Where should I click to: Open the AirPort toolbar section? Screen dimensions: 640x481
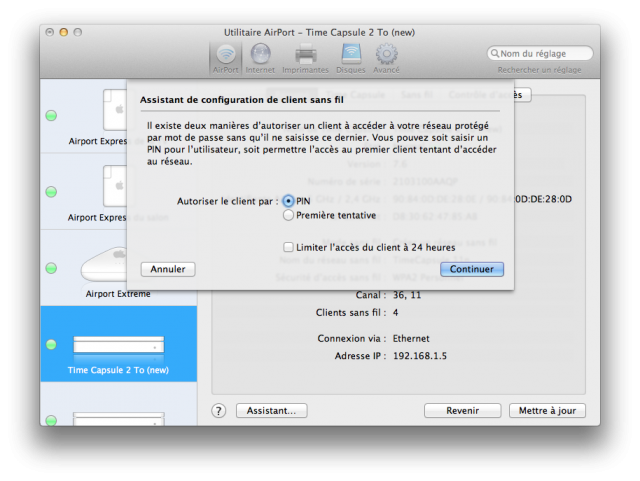point(225,59)
